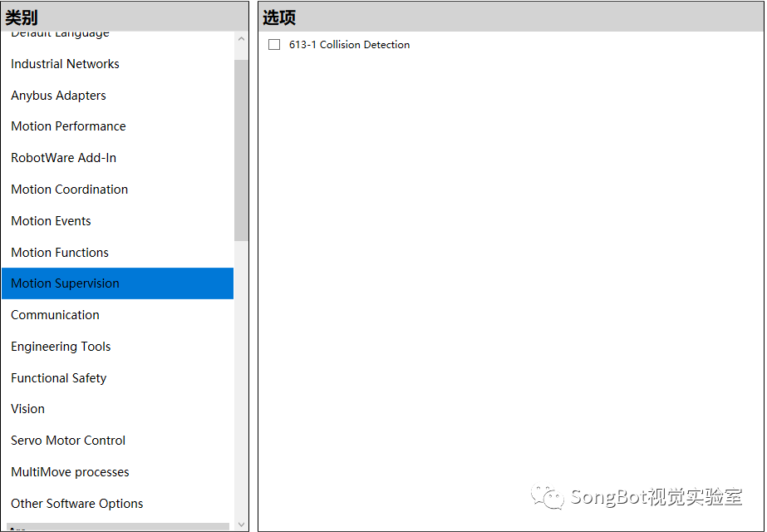Open Motion Events category

coord(117,221)
